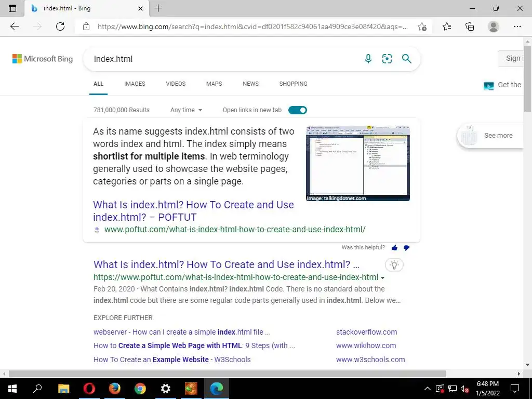Open the Collections icon in the toolbar
This screenshot has height=399, width=532.
(x=470, y=26)
